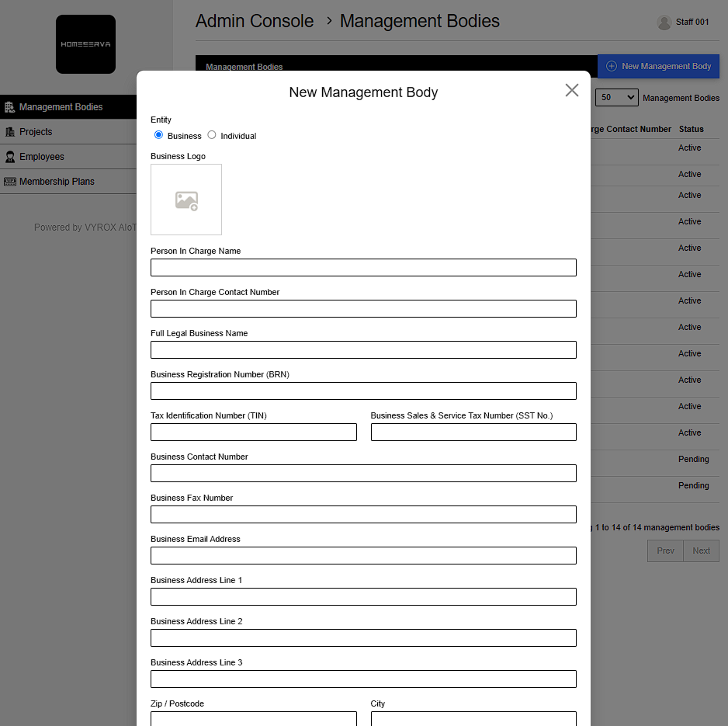This screenshot has width=728, height=726.
Task: Click the New Management Body button
Action: point(658,67)
